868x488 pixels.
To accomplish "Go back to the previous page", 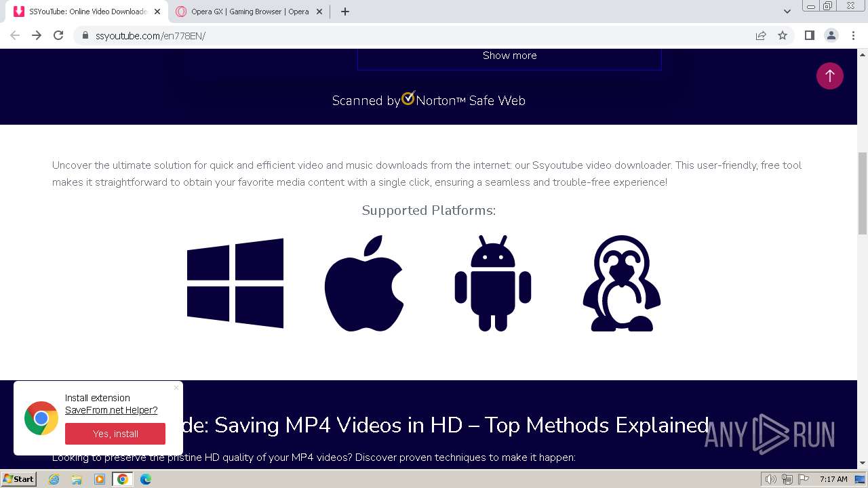I will [15, 35].
